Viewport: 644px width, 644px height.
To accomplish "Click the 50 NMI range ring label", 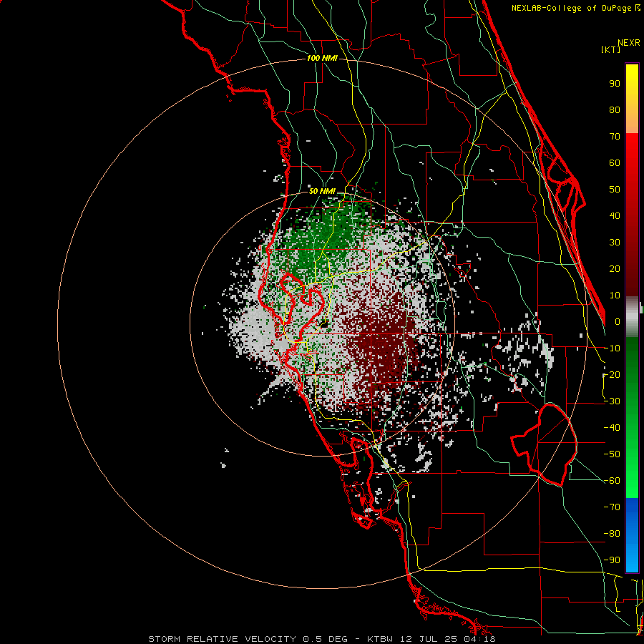I will tap(322, 191).
